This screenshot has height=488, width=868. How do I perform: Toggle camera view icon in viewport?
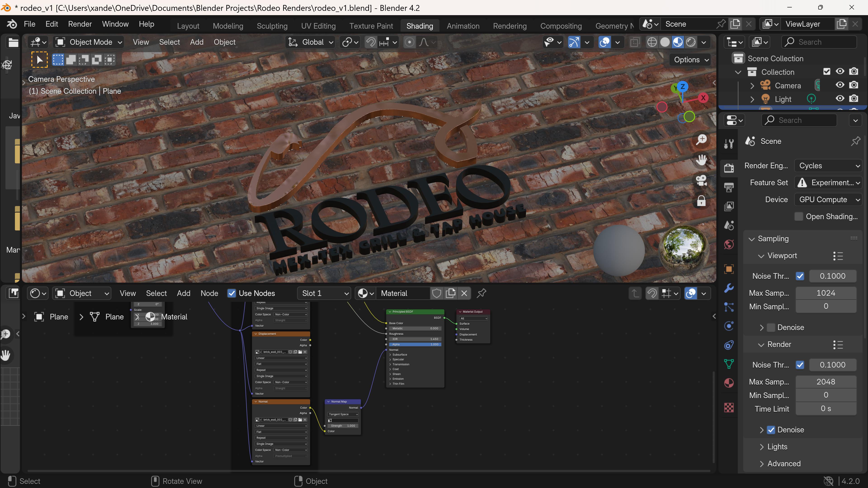[702, 181]
